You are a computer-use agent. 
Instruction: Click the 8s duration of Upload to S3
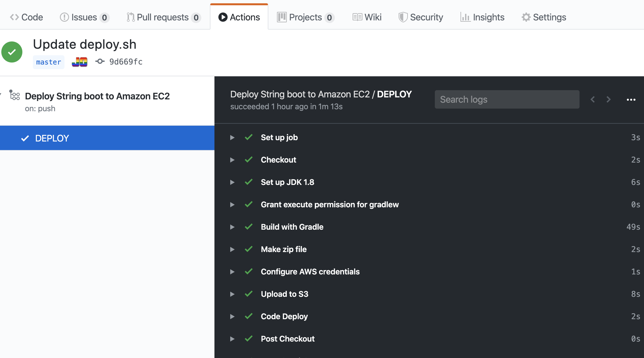635,294
